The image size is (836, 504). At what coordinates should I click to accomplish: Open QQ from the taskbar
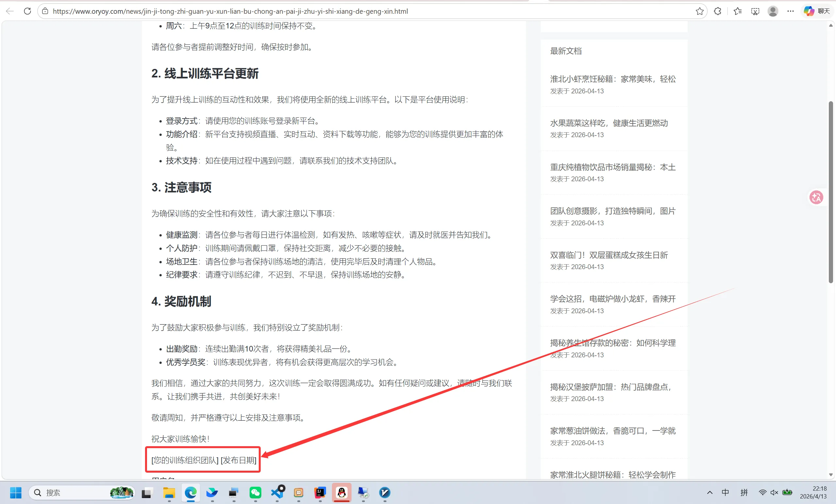point(341,493)
